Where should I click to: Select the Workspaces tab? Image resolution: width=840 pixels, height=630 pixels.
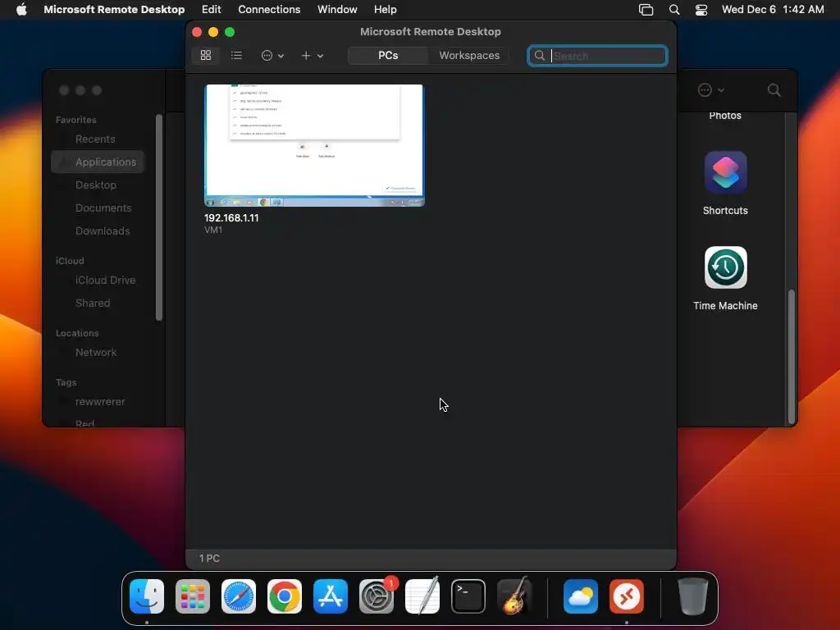click(x=469, y=56)
